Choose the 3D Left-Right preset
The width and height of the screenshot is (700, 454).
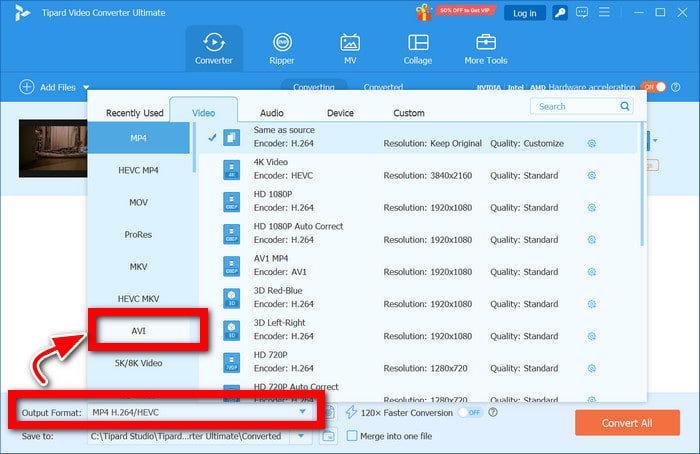417,330
